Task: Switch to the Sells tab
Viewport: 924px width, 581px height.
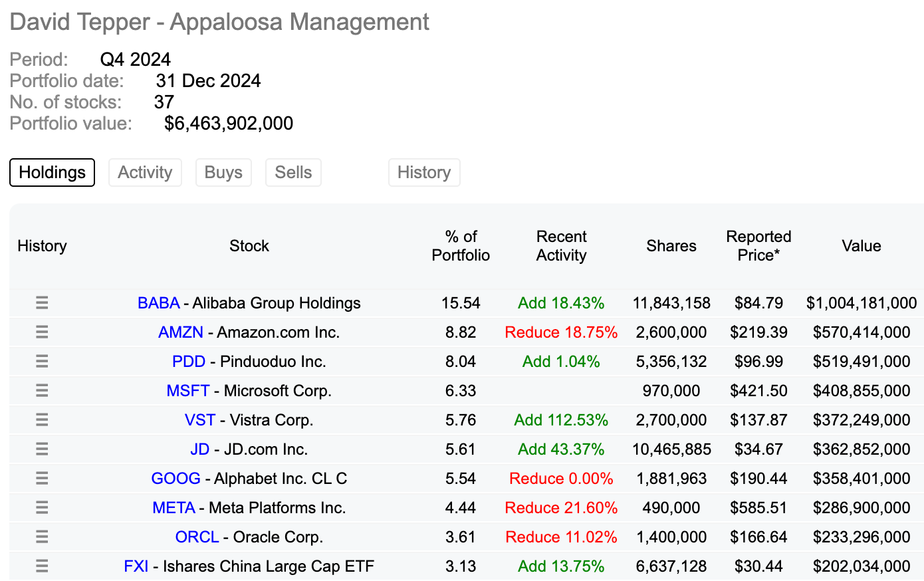Action: [x=293, y=172]
